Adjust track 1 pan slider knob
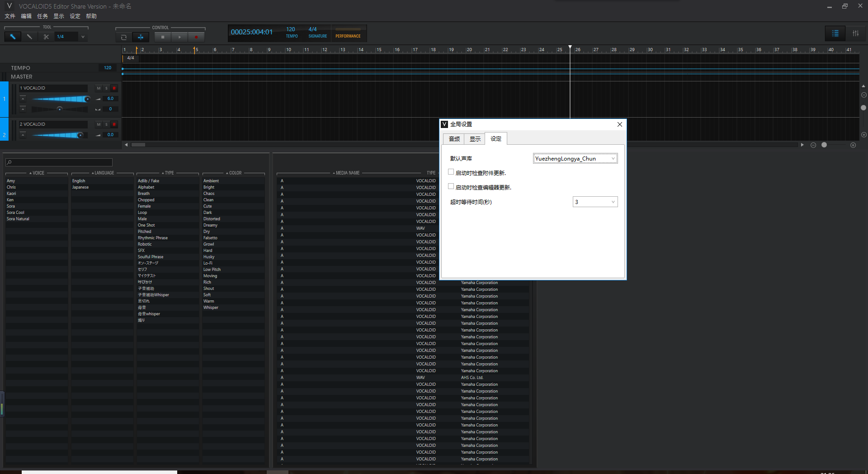868x474 pixels. pos(59,109)
